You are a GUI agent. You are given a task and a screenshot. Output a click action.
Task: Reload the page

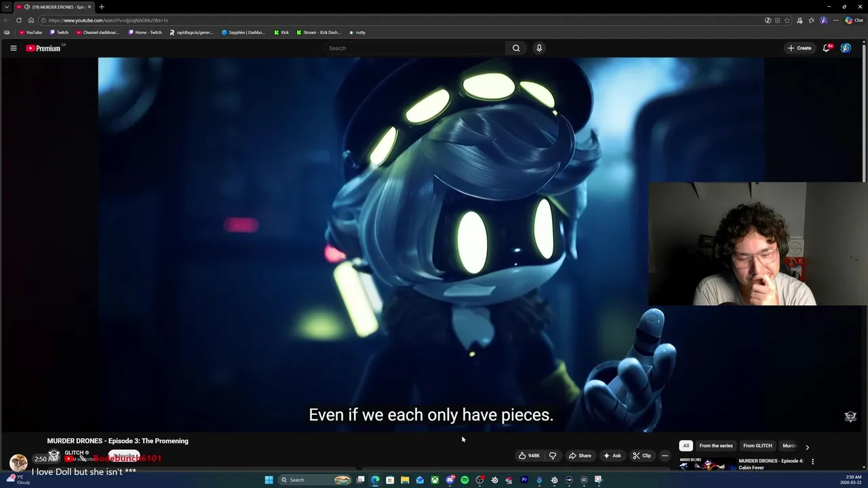coord(19,20)
